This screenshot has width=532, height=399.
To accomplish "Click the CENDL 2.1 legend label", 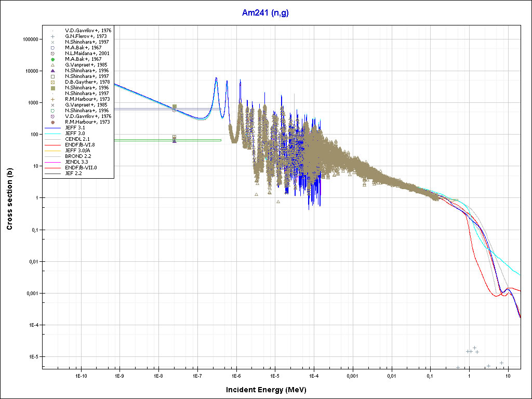I will [77, 139].
